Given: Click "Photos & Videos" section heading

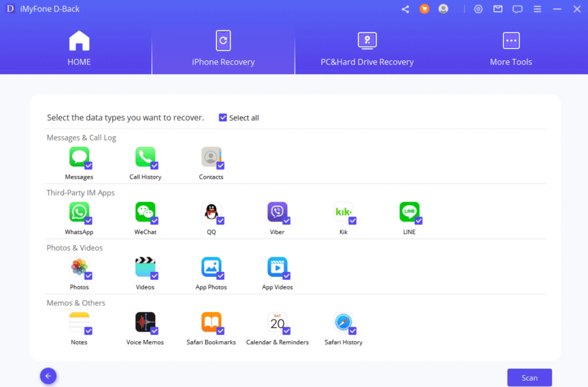Looking at the screenshot, I should click(x=75, y=248).
